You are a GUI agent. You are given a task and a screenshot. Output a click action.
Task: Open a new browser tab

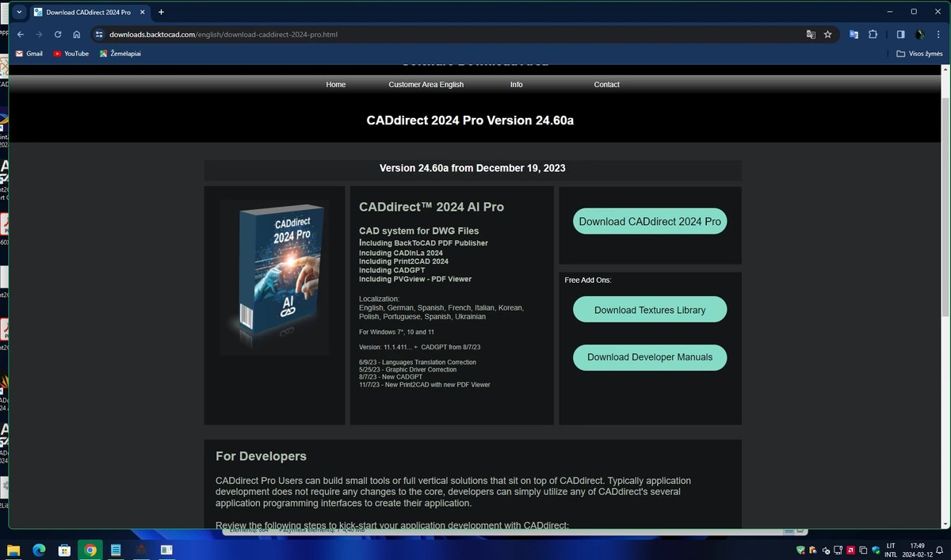click(161, 12)
